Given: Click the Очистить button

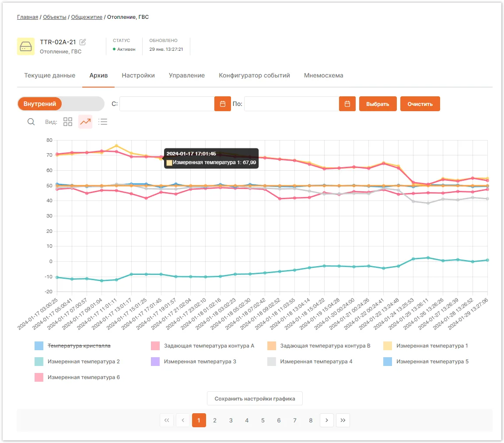Looking at the screenshot, I should click(x=420, y=104).
